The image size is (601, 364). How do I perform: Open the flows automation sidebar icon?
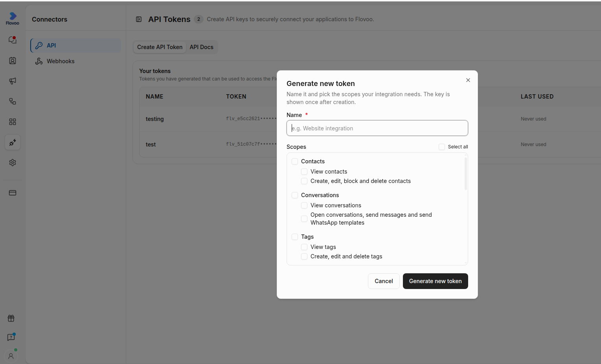13,101
